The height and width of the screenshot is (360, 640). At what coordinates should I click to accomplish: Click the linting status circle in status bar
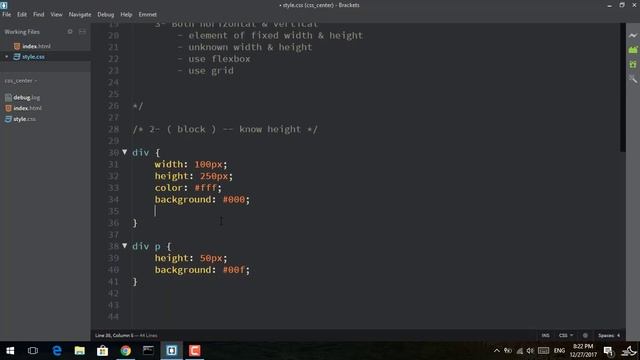tap(585, 335)
